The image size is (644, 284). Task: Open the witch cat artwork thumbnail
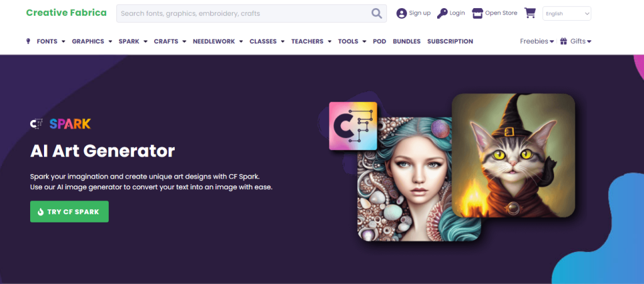[513, 156]
